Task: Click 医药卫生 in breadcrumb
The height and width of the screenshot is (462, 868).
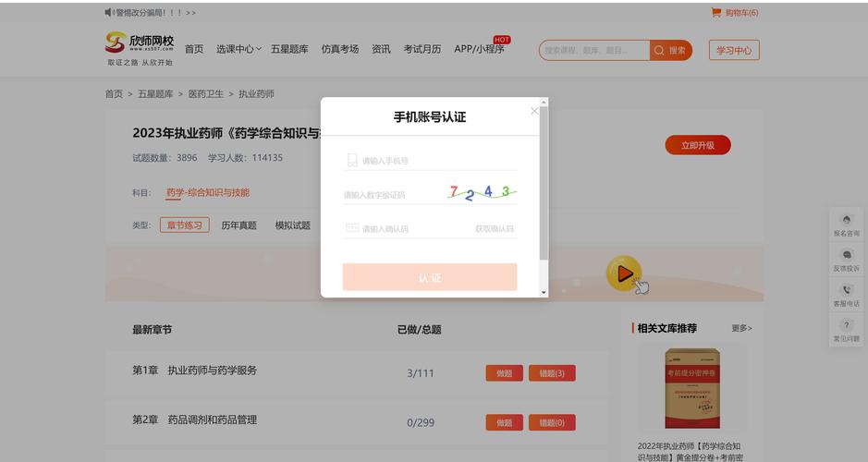Action: 206,93
